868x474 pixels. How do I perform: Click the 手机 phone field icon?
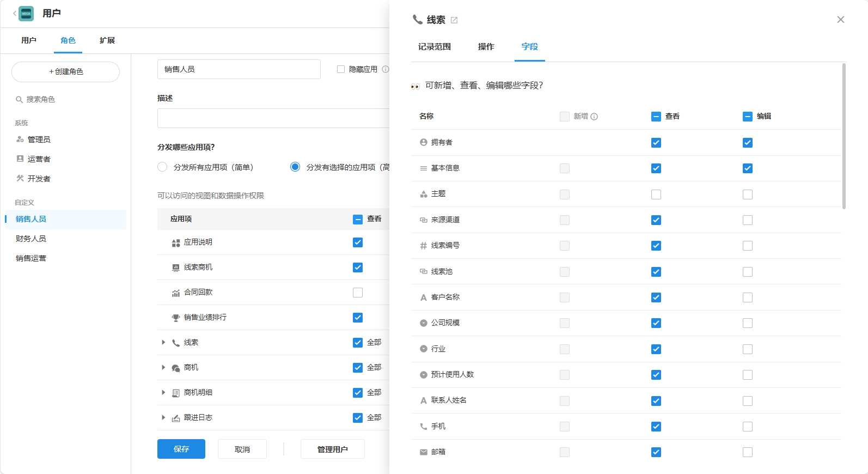coord(424,427)
